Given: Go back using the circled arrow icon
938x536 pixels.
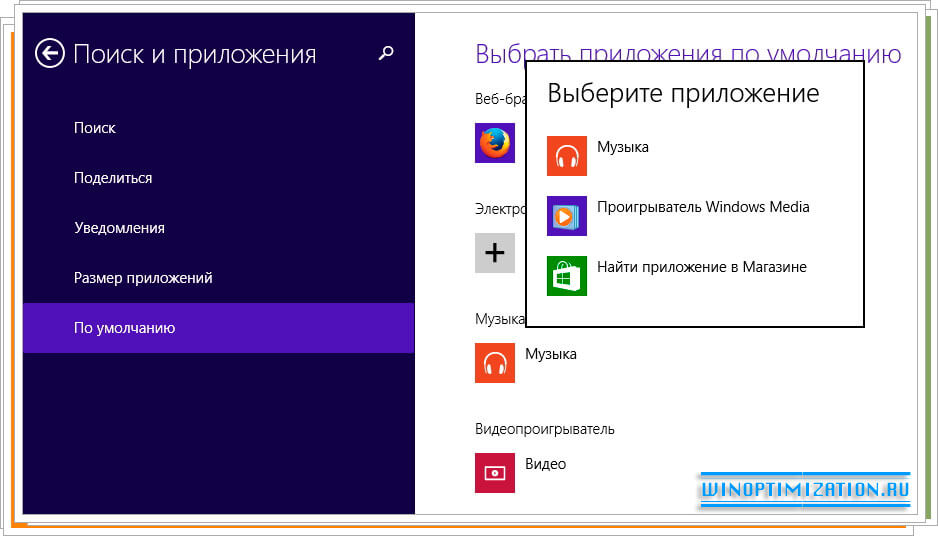Looking at the screenshot, I should pyautogui.click(x=50, y=53).
